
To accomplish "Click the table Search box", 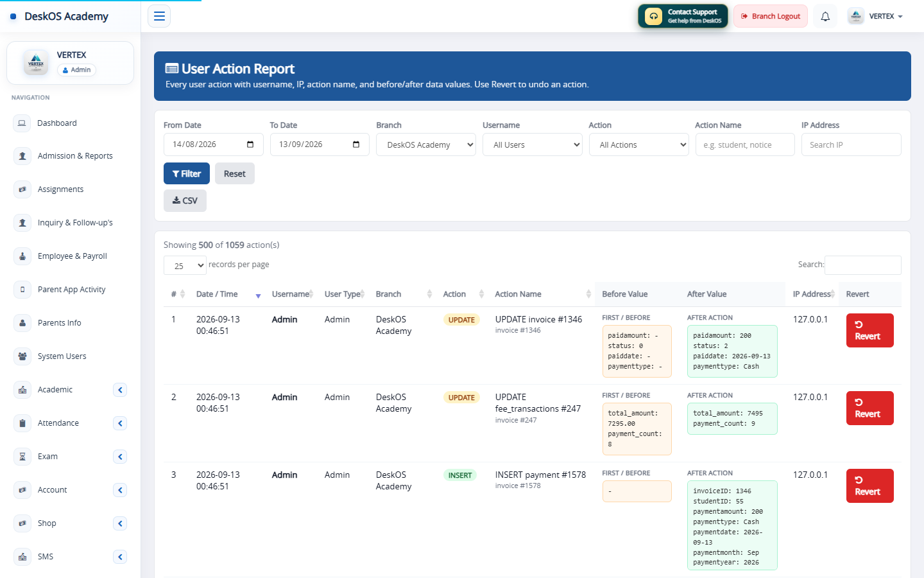I will pos(863,265).
